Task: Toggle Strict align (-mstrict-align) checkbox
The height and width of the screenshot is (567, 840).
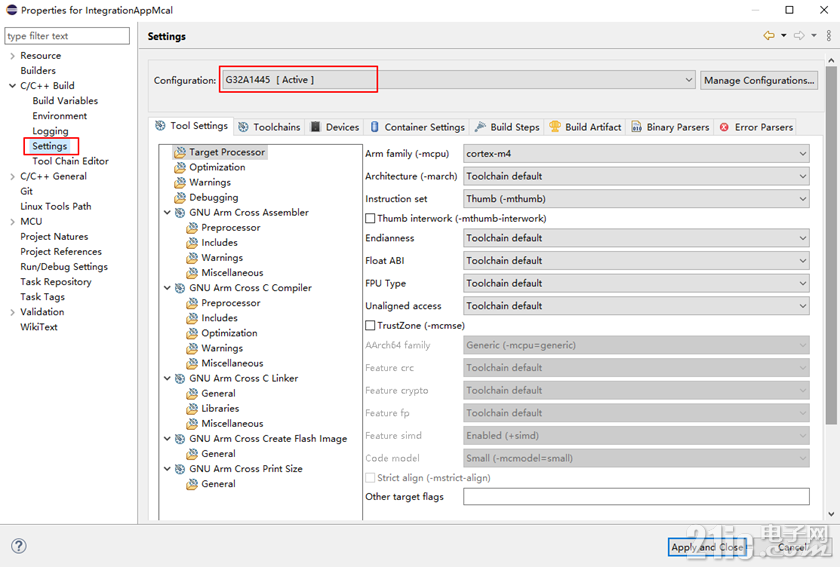Action: point(370,478)
